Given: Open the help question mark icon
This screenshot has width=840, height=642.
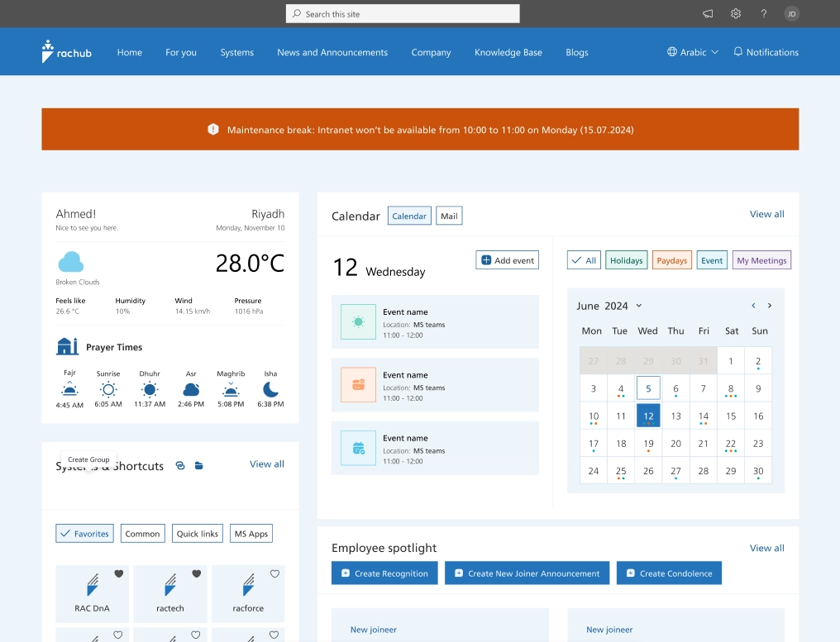Looking at the screenshot, I should tap(764, 14).
